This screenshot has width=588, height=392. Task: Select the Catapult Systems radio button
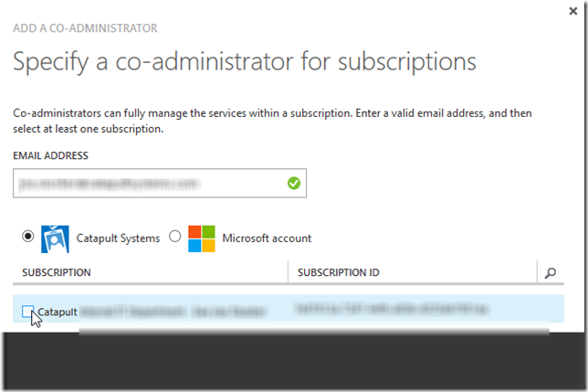coord(27,237)
